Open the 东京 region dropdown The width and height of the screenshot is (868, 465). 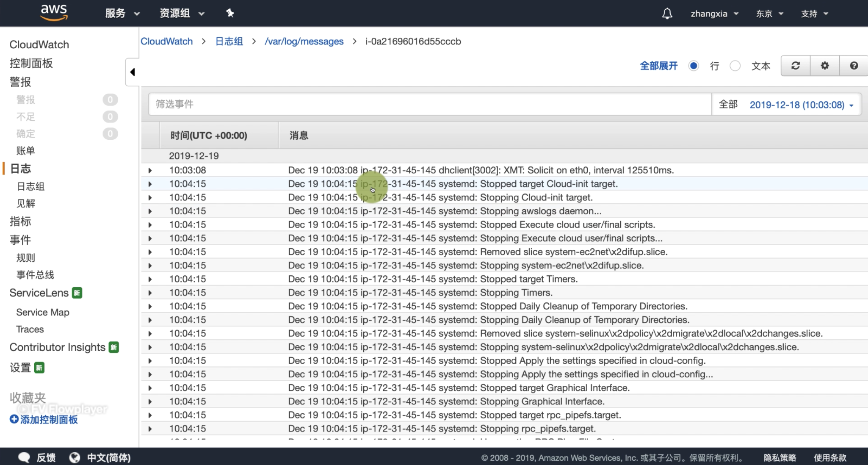770,14
